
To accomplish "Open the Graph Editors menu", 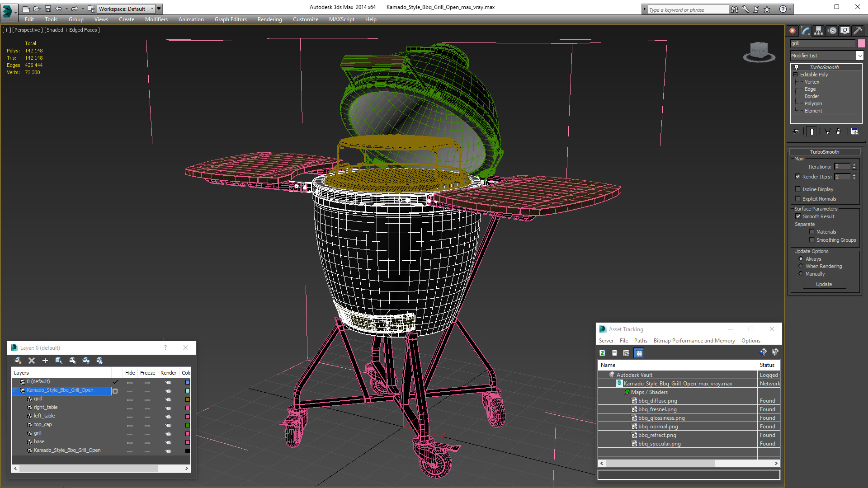I will tap(231, 19).
